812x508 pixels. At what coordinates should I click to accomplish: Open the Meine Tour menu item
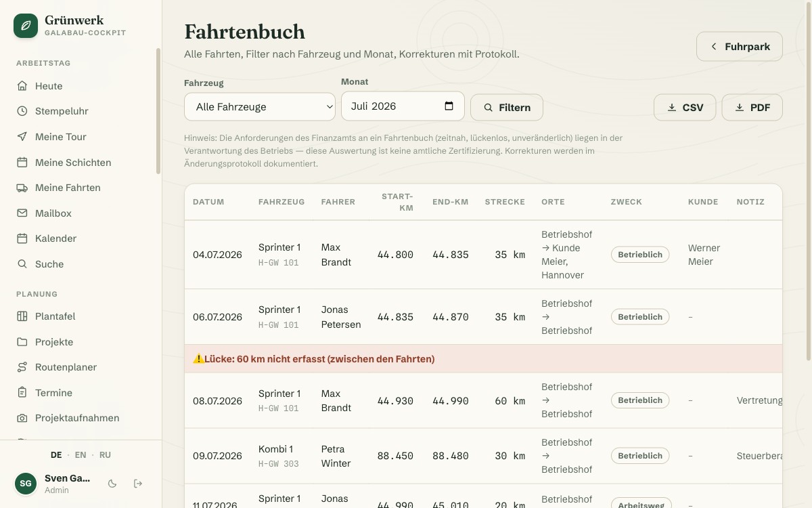click(81, 137)
